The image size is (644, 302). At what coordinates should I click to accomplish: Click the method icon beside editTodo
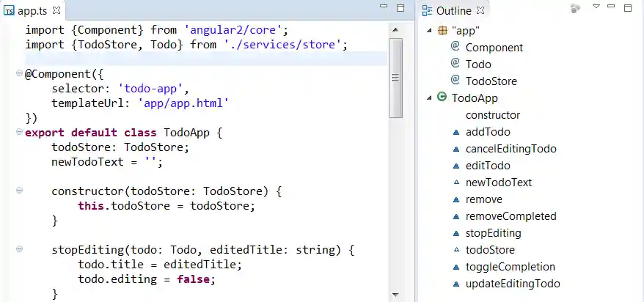pyautogui.click(x=456, y=166)
